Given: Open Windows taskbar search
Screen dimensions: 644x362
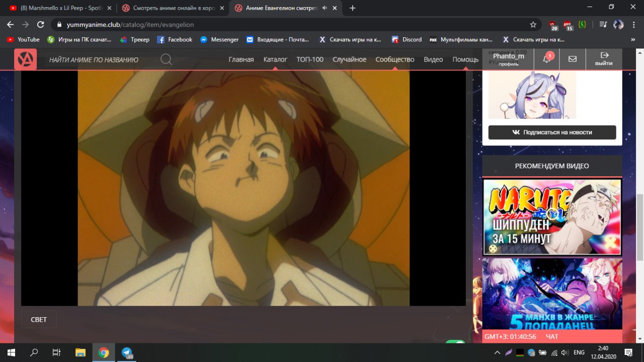Looking at the screenshot, I should click(x=34, y=352).
